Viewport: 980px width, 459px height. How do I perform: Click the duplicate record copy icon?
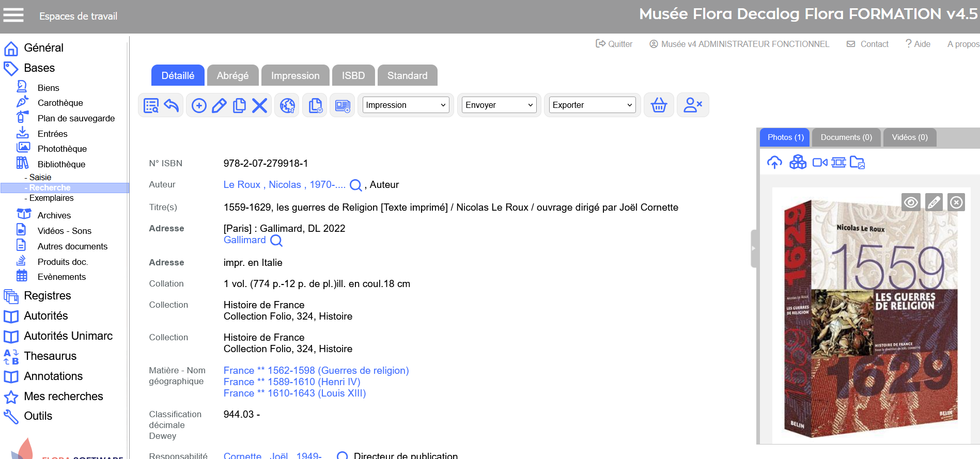239,105
